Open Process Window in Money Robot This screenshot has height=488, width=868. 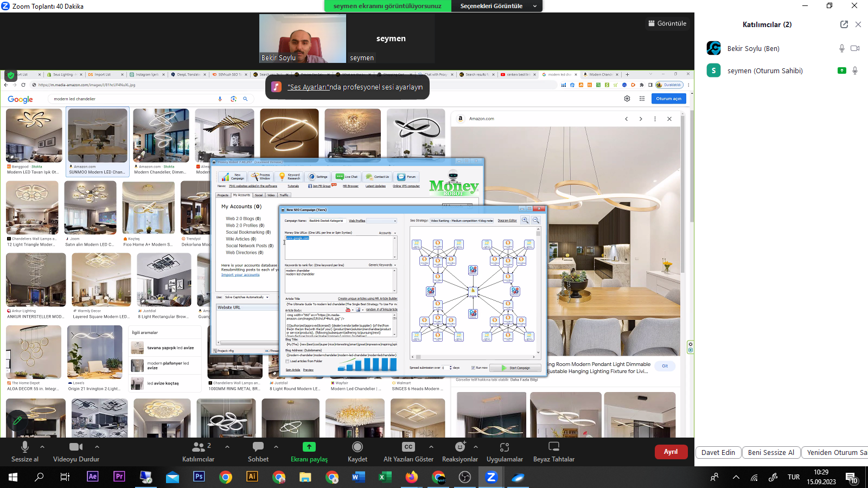tap(261, 177)
